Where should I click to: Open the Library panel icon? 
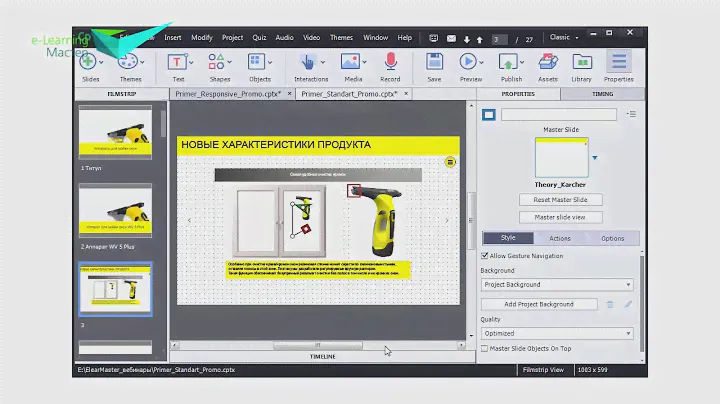[581, 64]
